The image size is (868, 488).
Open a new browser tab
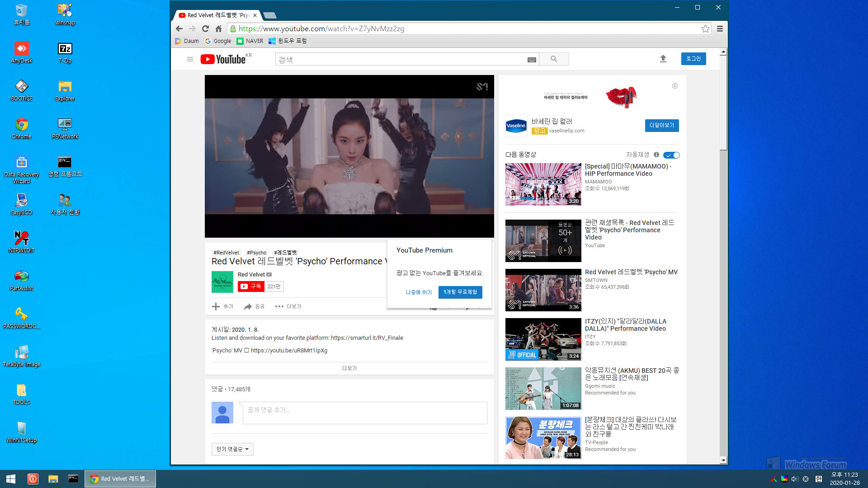coord(270,15)
